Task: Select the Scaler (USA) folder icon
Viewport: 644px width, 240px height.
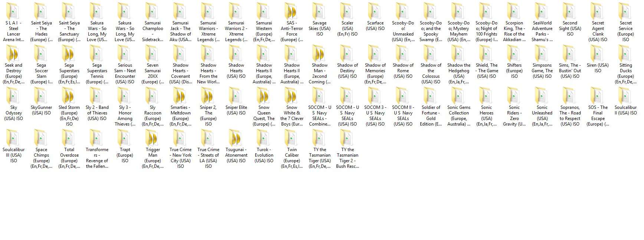Action: click(x=347, y=11)
